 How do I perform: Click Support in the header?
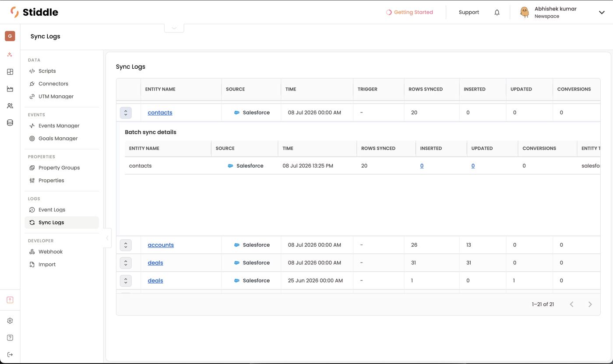[x=469, y=12]
